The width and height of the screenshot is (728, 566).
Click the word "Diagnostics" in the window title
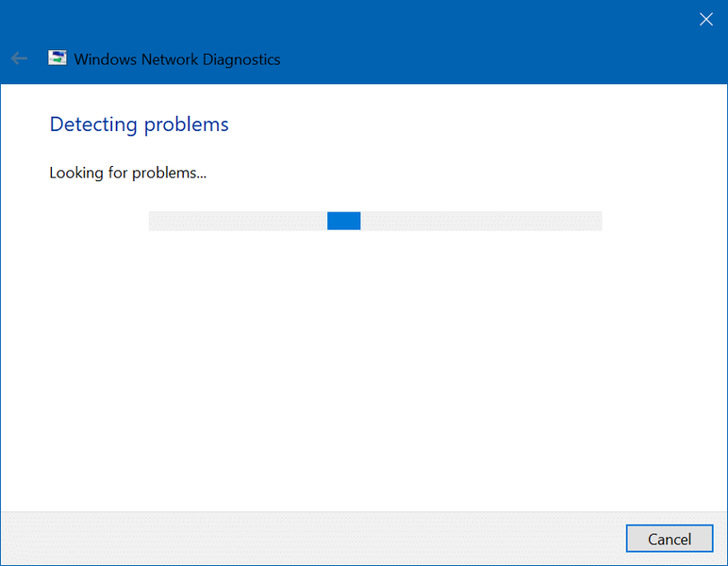[x=240, y=58]
